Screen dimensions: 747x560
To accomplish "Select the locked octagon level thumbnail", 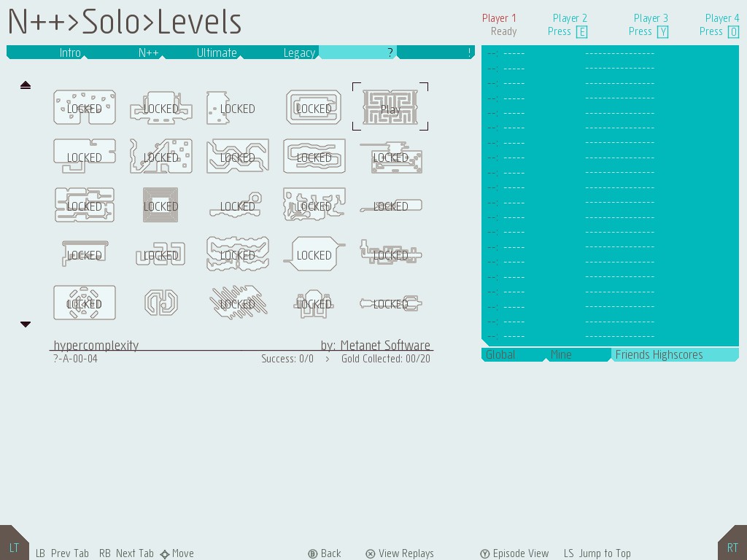I will [x=314, y=254].
